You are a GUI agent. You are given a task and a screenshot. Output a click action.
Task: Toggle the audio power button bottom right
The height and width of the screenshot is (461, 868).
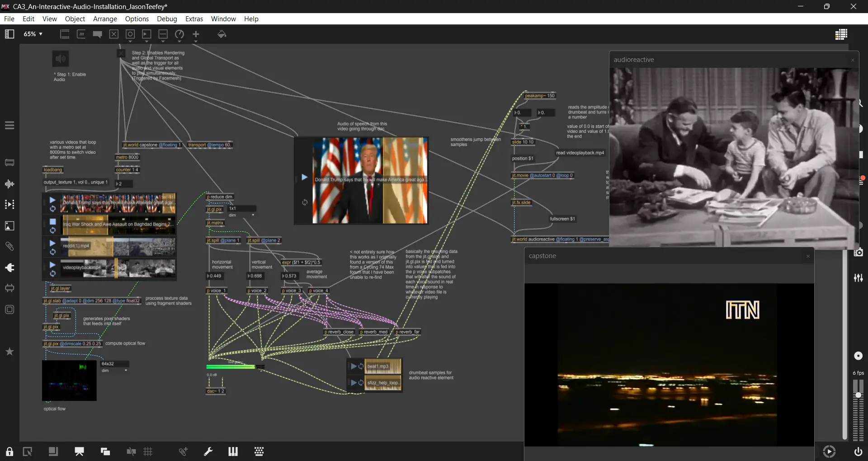(x=858, y=452)
